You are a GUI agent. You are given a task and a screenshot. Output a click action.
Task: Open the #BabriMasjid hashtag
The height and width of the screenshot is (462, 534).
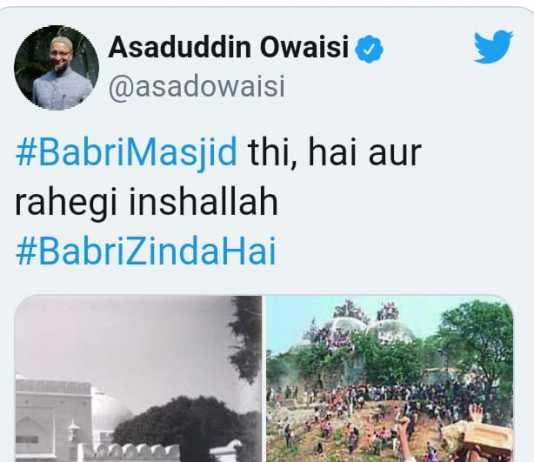(x=126, y=152)
